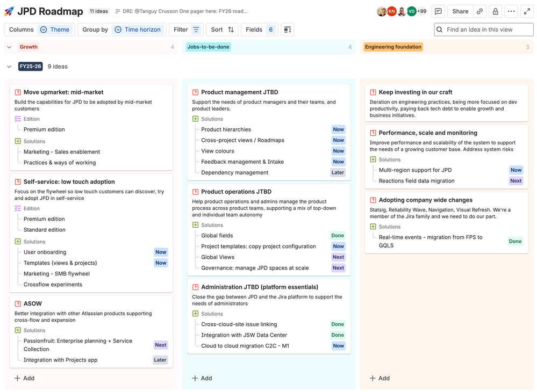Open JPD Roadmap view title
Screen dimensions: 537x392
click(x=50, y=11)
